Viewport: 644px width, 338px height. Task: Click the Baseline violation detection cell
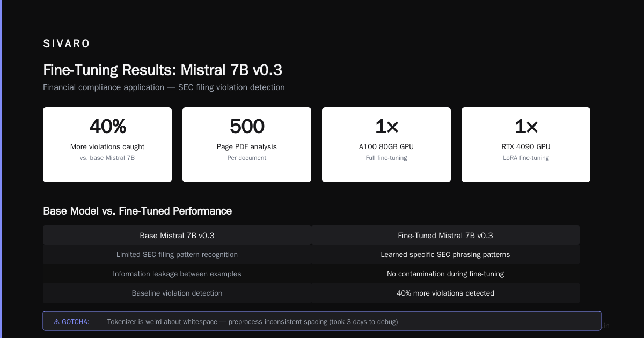177,293
